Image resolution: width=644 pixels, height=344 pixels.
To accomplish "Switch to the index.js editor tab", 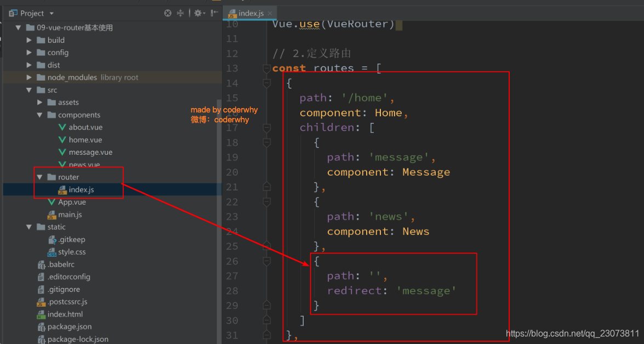I will pos(251,13).
